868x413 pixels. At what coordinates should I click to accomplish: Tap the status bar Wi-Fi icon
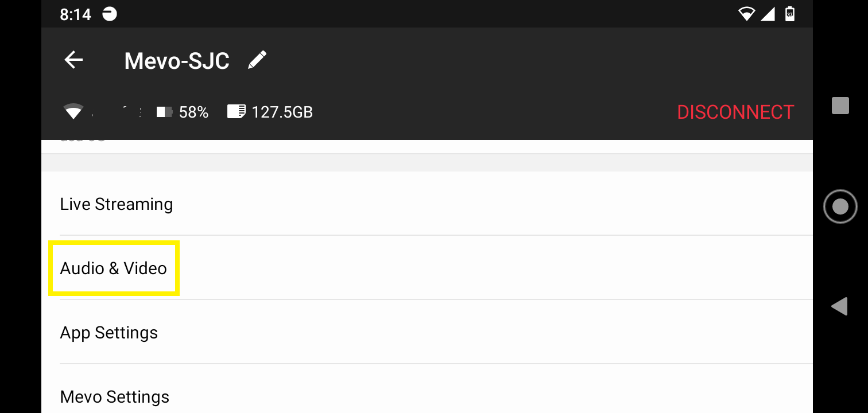pos(747,13)
